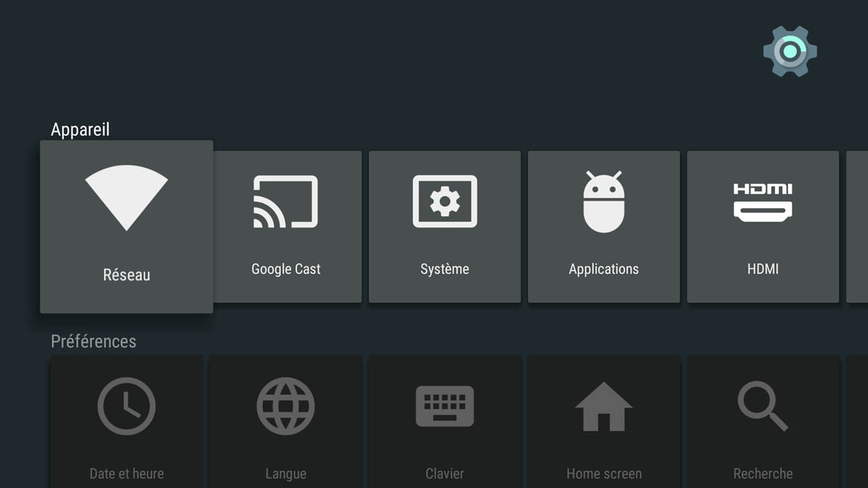Click the Home screen text label
This screenshot has width=868, height=488.
click(604, 474)
